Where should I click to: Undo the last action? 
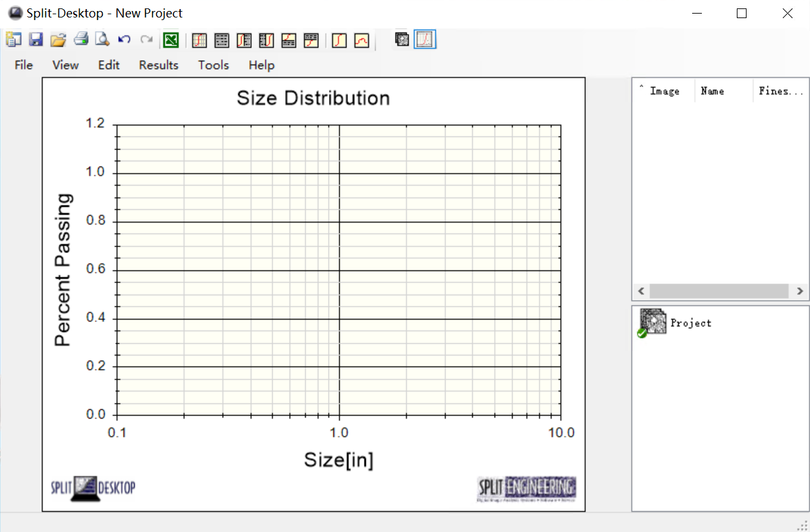click(124, 40)
